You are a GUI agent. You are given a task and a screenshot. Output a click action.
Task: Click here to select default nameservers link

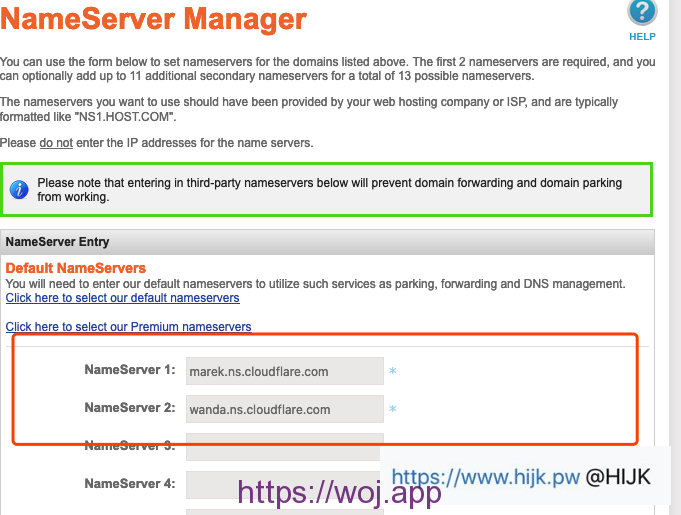click(122, 298)
